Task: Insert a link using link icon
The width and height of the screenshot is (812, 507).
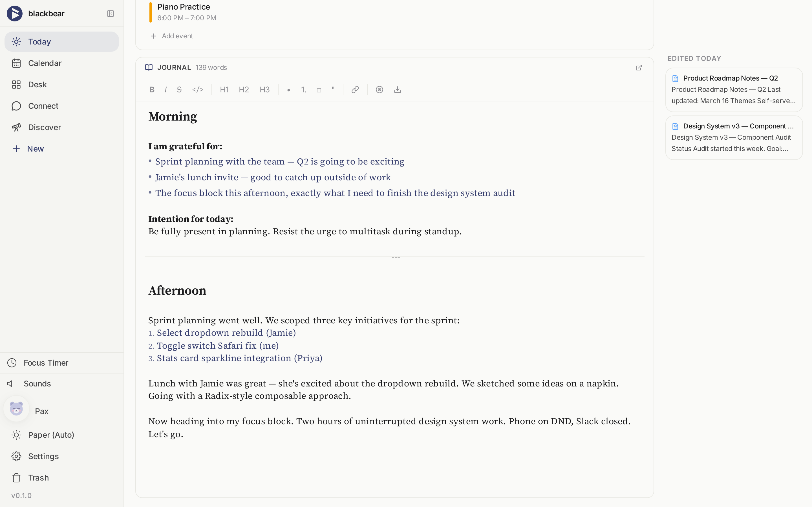Action: [355, 90]
